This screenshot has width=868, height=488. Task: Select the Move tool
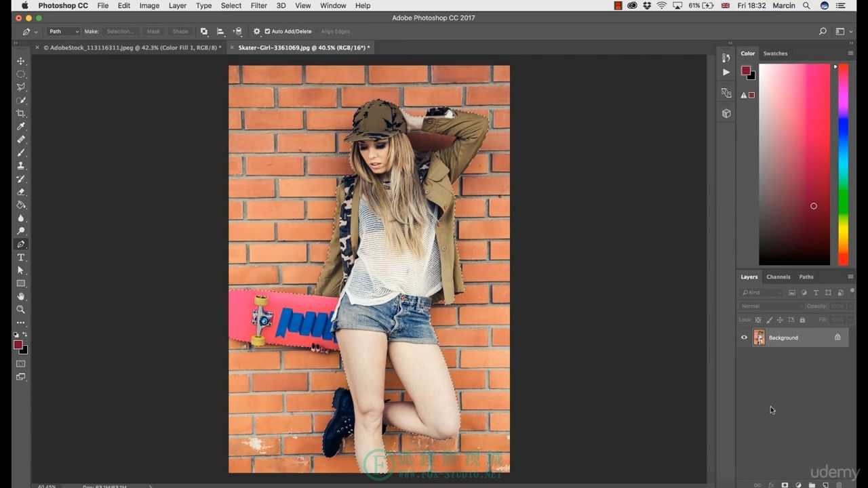point(21,61)
